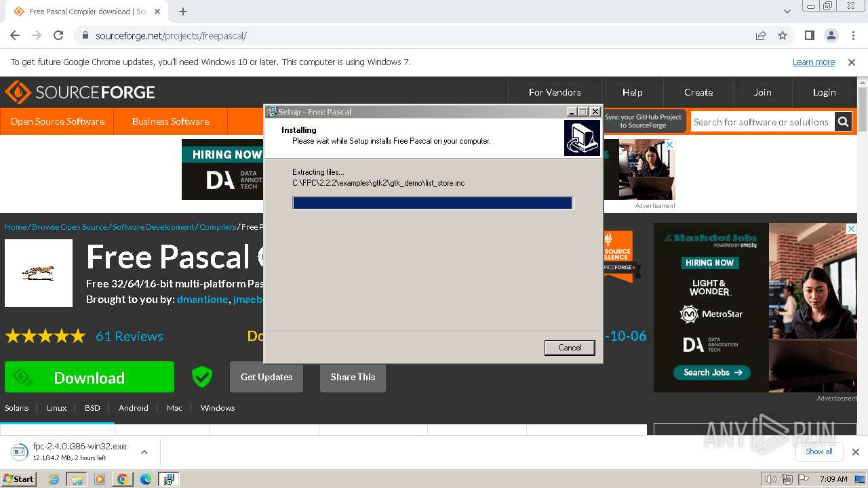Open the Learn more link

814,62
